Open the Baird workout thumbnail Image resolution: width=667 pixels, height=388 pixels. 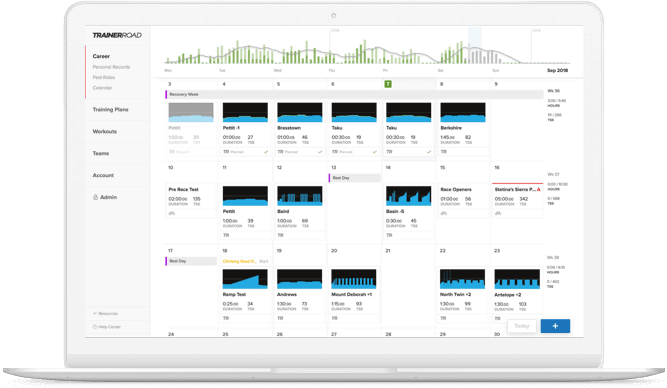click(x=299, y=196)
